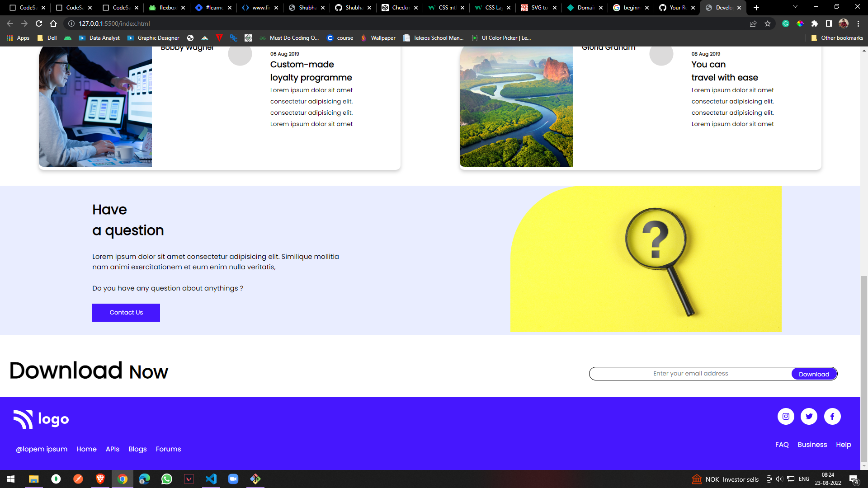
Task: Click the Twitter icon in footer
Action: 809,416
